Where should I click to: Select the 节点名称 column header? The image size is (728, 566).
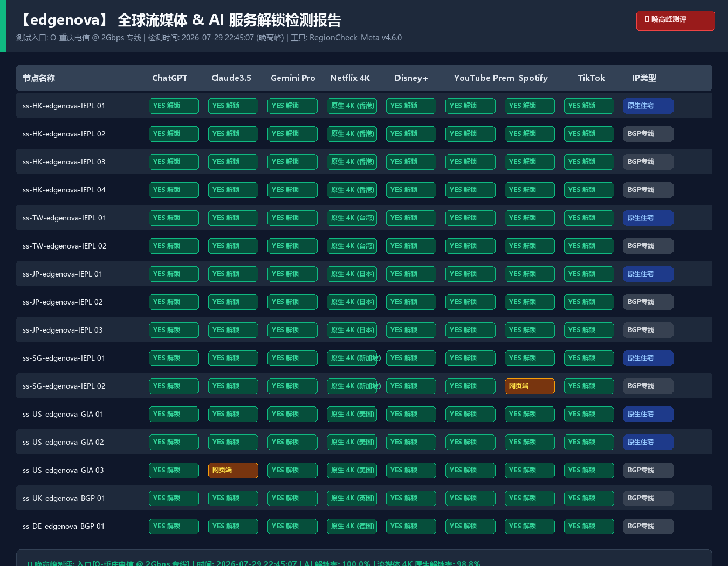click(39, 78)
